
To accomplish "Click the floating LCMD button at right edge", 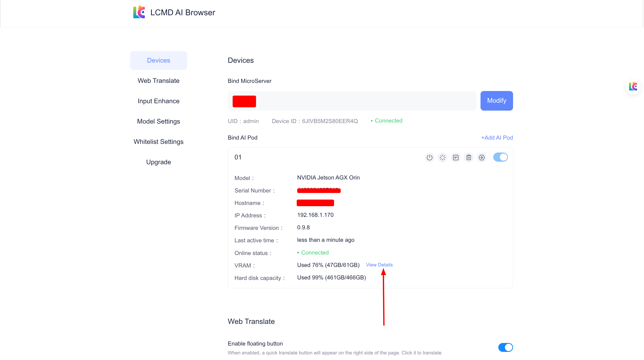I will [633, 86].
